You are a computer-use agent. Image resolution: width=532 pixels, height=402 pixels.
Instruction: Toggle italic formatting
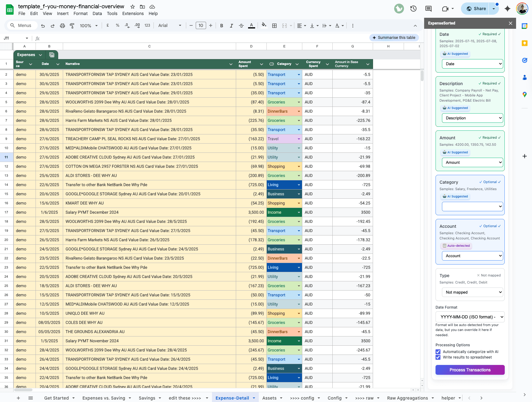coord(232,26)
